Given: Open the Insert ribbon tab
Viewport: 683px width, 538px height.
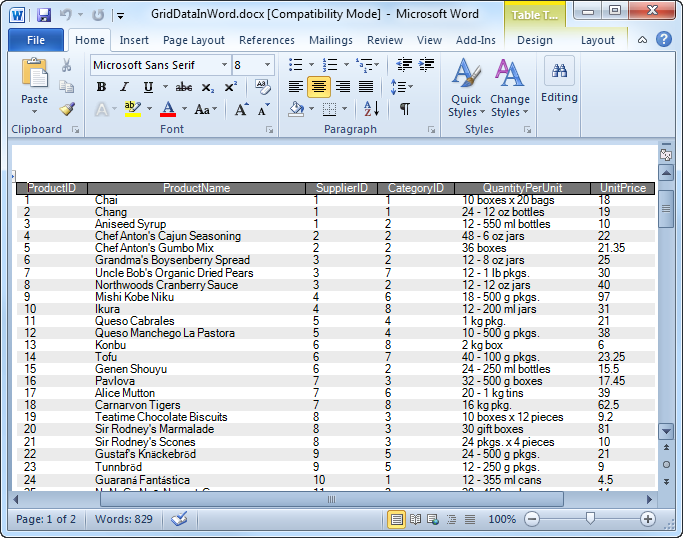Looking at the screenshot, I should [134, 40].
